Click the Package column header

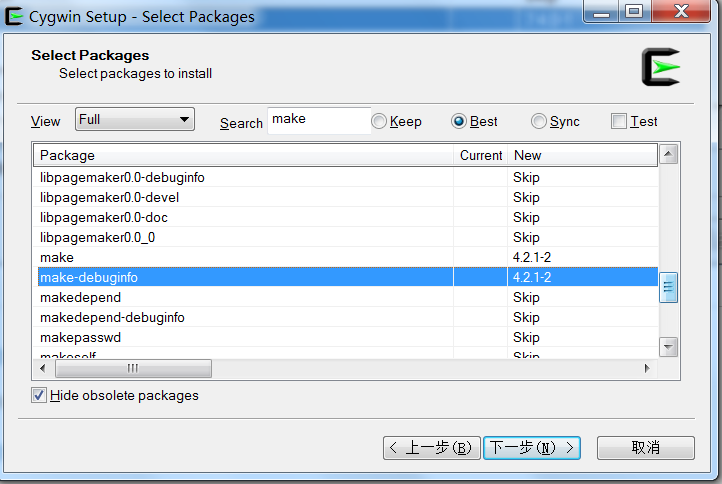244,156
